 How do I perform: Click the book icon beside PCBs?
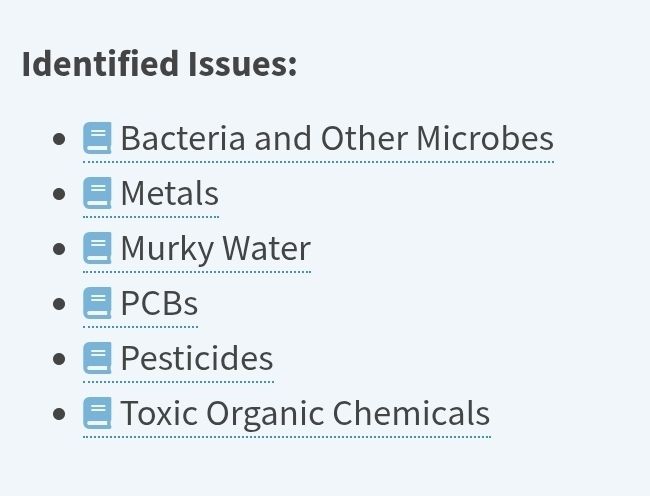(x=97, y=303)
